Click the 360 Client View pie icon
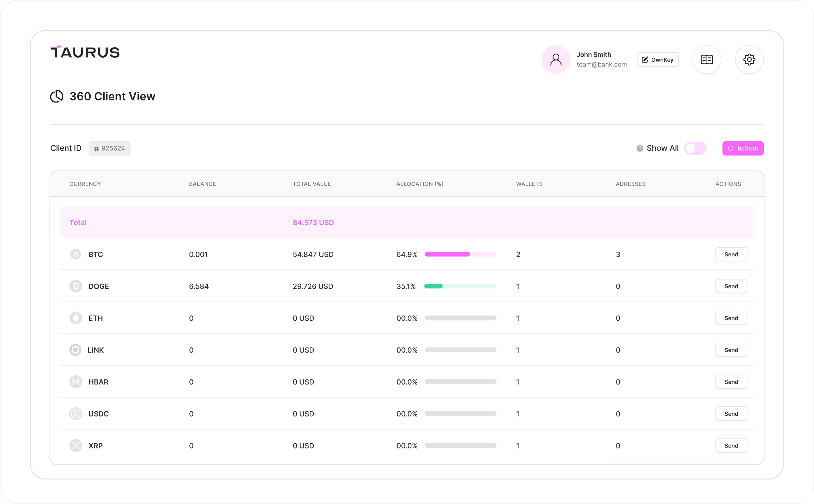Screen dimensions: 814x504 57,96
